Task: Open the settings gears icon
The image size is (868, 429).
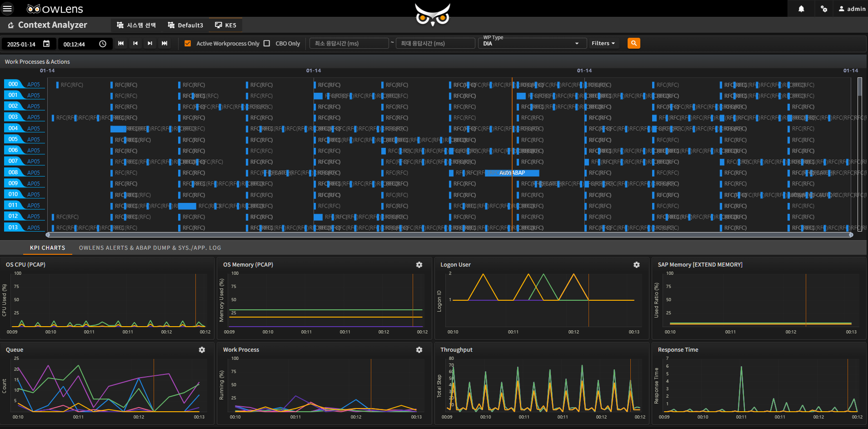Action: (824, 9)
